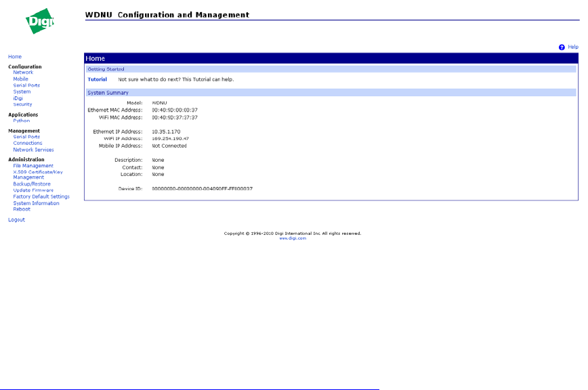Image resolution: width=588 pixels, height=390 pixels.
Task: Click the Reboot link
Action: point(22,209)
